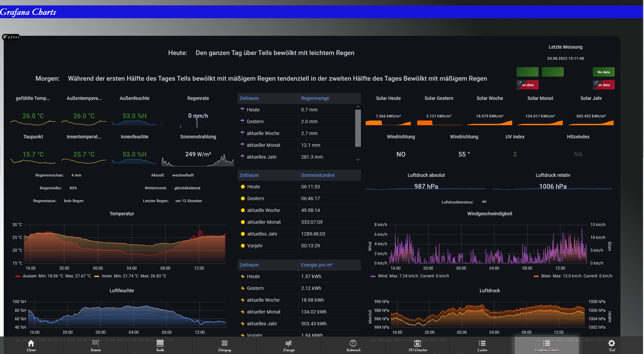Open the Listen page
Screen dimensions: 644x354
pos(482,345)
